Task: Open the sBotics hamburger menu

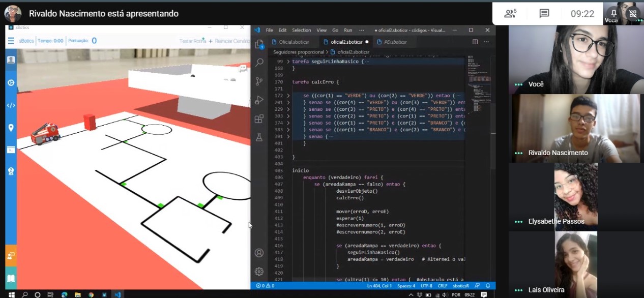Action: coord(11,41)
